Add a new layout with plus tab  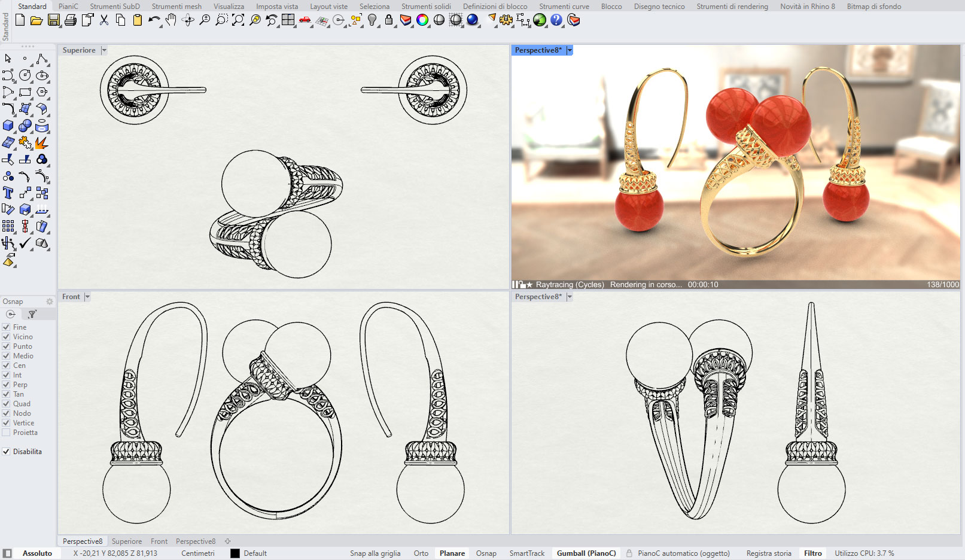(x=227, y=541)
